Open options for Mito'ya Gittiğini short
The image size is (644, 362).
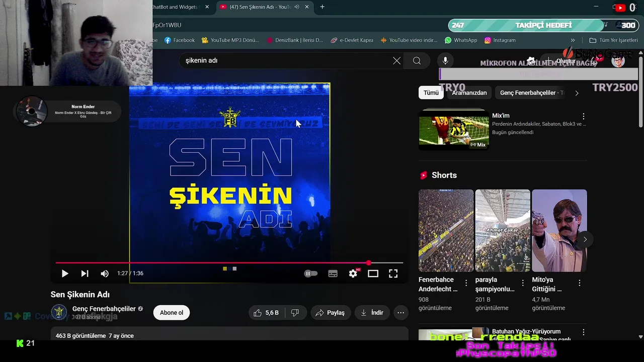(x=580, y=283)
